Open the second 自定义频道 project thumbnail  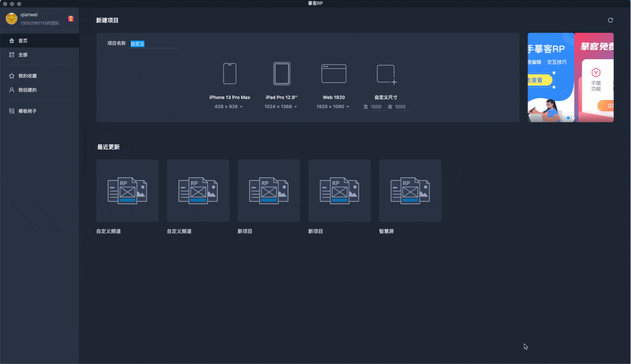click(198, 191)
